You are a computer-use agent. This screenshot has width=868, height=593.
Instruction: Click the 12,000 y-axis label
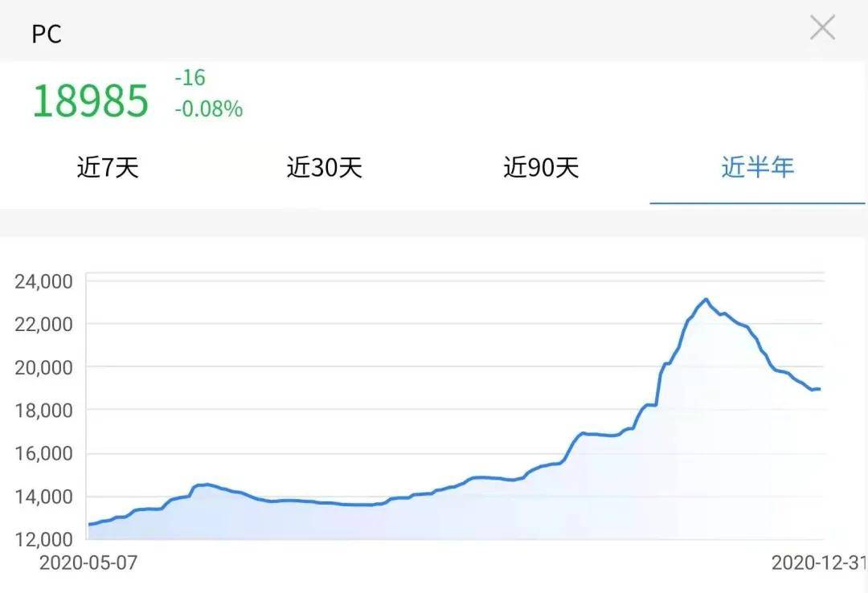[43, 539]
